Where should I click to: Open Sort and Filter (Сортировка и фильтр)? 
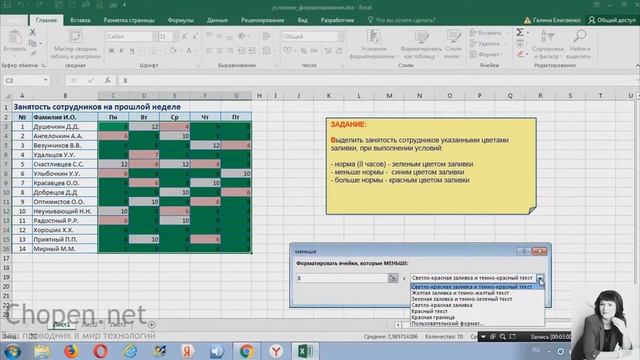tap(547, 45)
